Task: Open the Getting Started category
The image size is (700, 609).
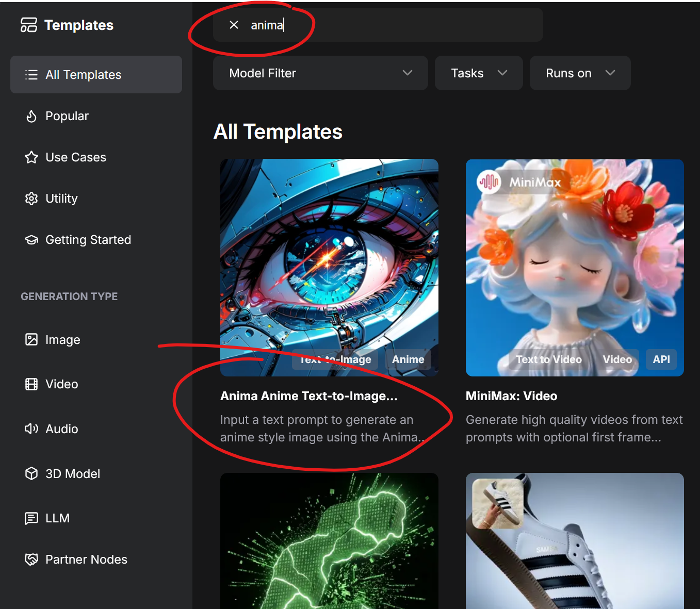Action: [x=96, y=240]
